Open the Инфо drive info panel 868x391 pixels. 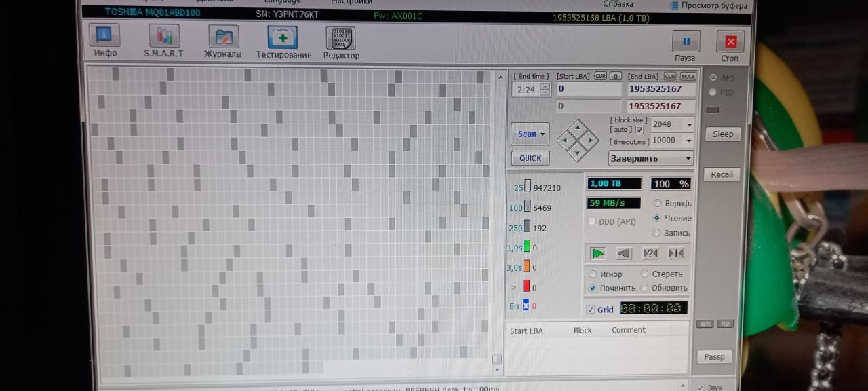coord(104,40)
